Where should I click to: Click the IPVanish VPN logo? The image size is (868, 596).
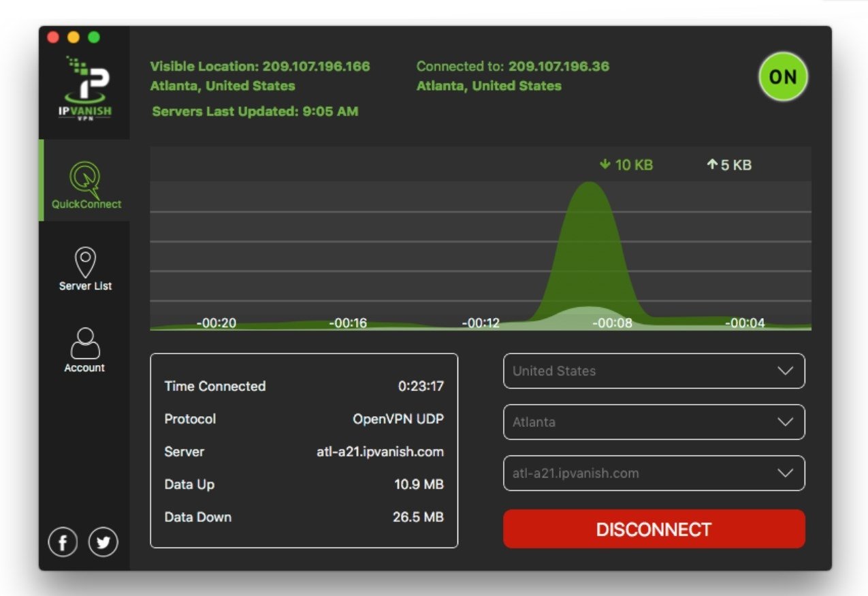coord(85,88)
